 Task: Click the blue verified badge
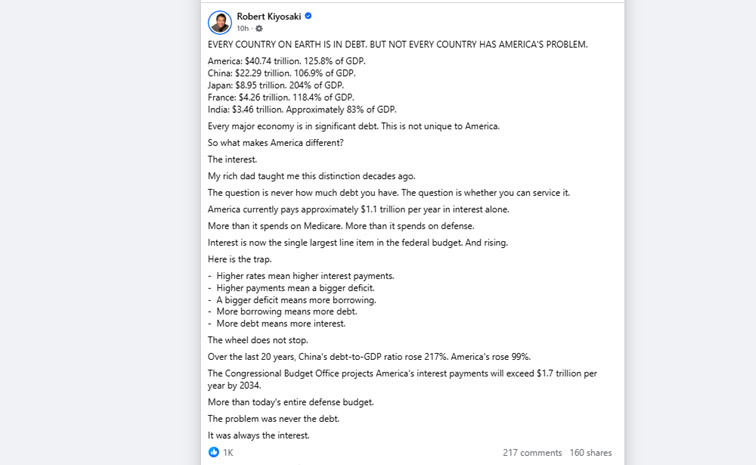point(308,16)
